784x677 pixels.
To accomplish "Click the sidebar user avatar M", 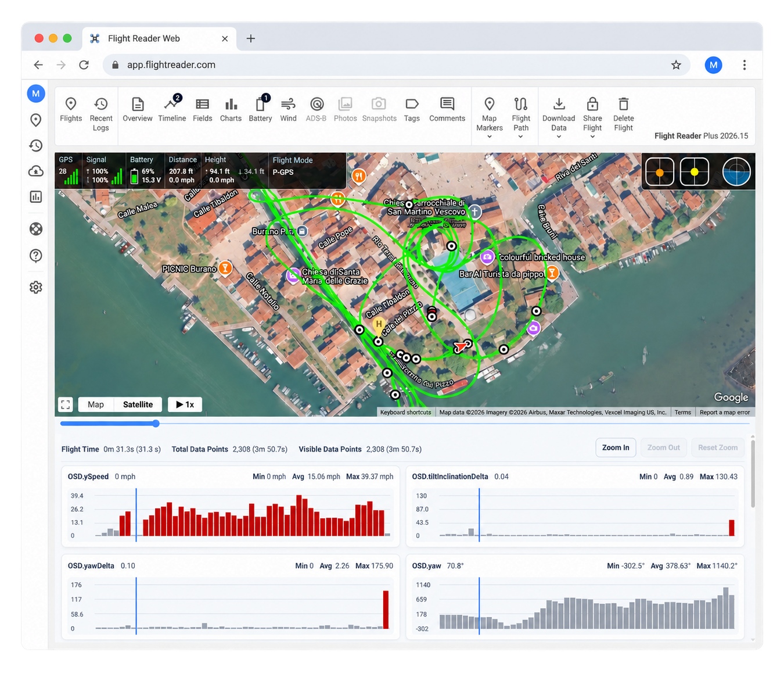I will coord(36,93).
